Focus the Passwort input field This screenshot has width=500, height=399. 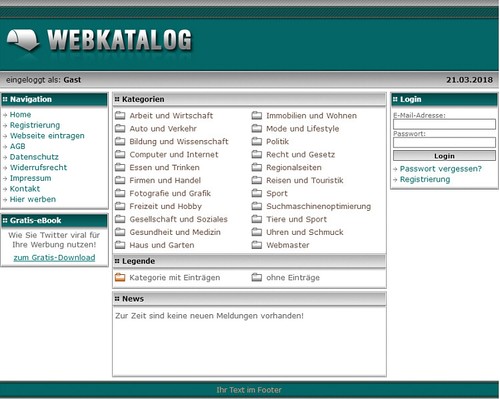tap(444, 142)
